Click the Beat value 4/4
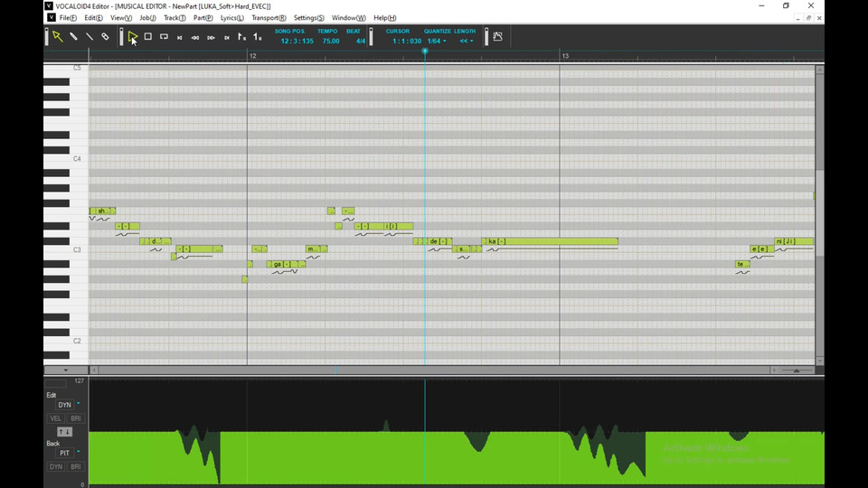868x488 pixels. tap(361, 41)
